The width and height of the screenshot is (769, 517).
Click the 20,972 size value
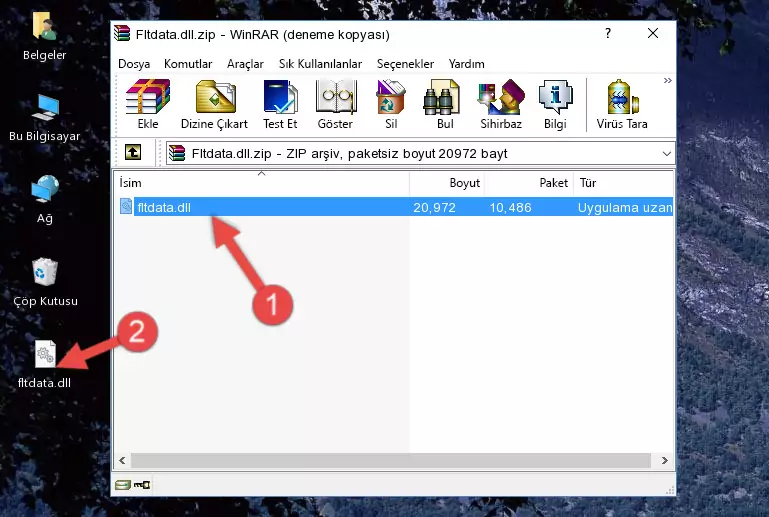coord(434,207)
